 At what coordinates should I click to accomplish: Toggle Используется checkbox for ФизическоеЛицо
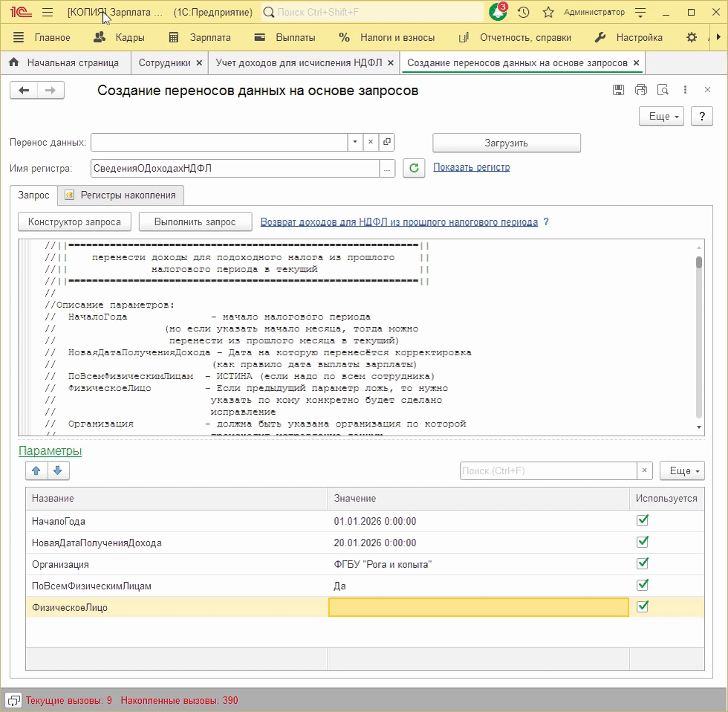pos(643,606)
